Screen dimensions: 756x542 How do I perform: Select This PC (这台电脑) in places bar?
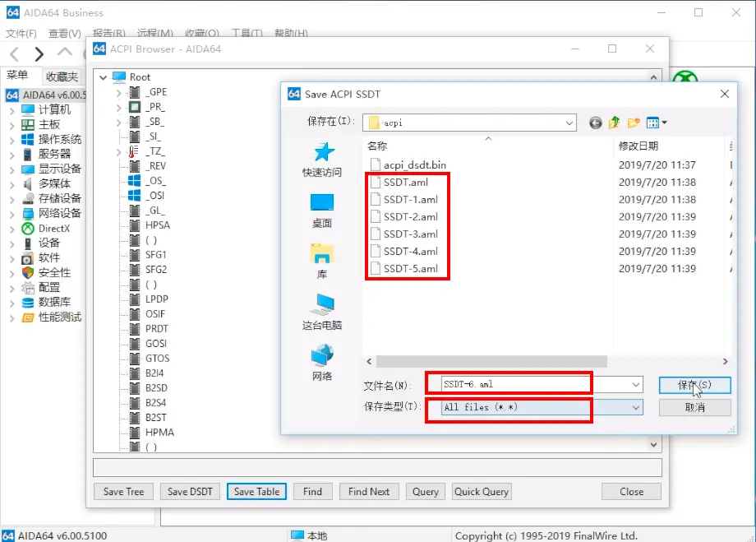point(322,312)
